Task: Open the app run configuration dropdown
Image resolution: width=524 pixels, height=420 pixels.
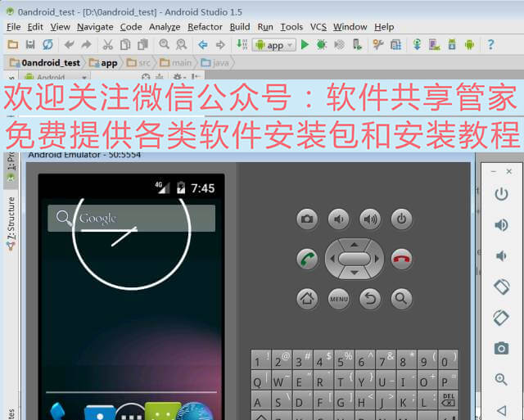Action: pos(274,45)
